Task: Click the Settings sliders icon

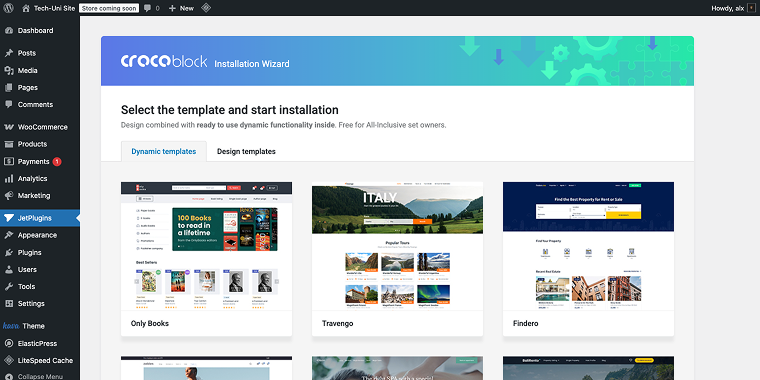Action: pos(9,303)
